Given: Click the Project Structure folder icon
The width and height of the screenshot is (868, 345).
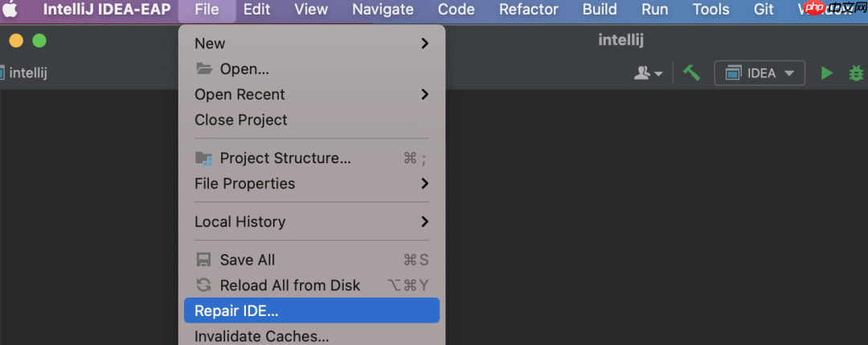Looking at the screenshot, I should 203,158.
